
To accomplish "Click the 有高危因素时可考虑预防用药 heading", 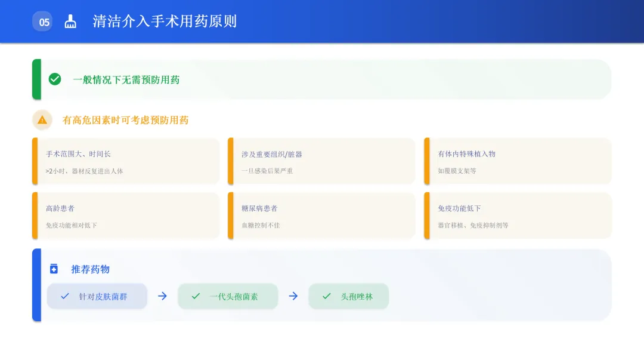I will pyautogui.click(x=126, y=120).
